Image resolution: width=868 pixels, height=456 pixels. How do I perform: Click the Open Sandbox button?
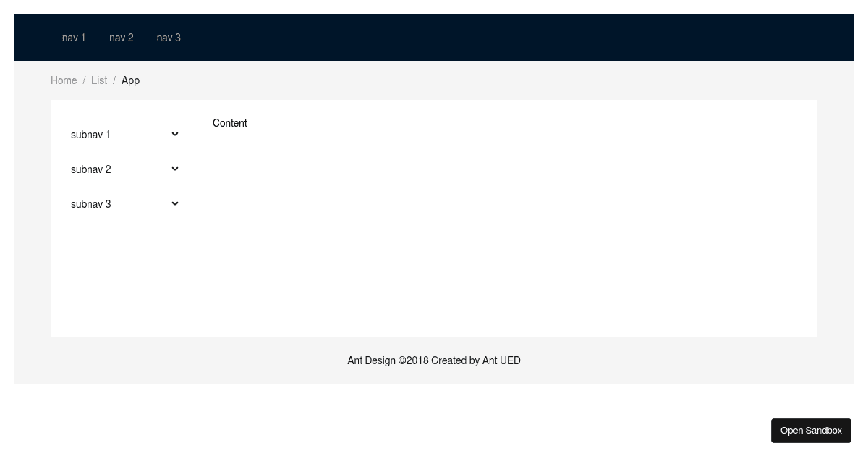[x=811, y=430]
